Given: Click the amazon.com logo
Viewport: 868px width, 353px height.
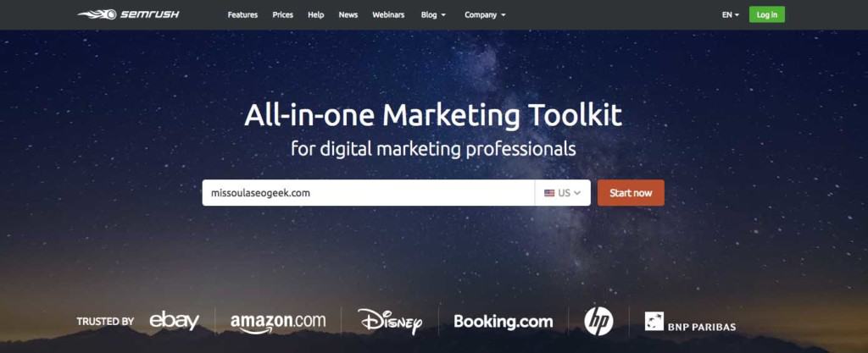Looking at the screenshot, I should click(278, 323).
